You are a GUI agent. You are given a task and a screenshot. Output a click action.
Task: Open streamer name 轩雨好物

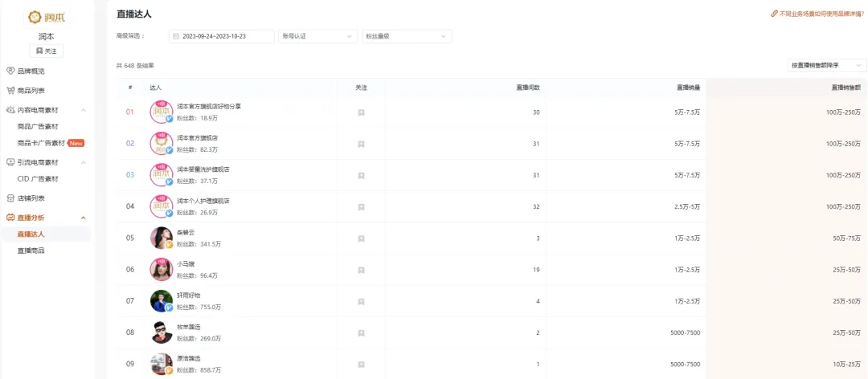pyautogui.click(x=188, y=295)
